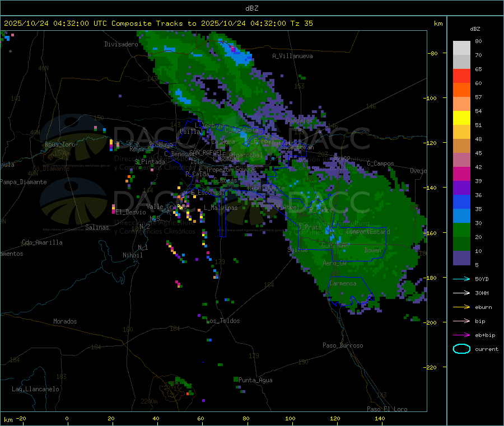This screenshot has width=504, height=426.
Task: Click the 'Los_Toldos' map label
Action: (x=223, y=321)
